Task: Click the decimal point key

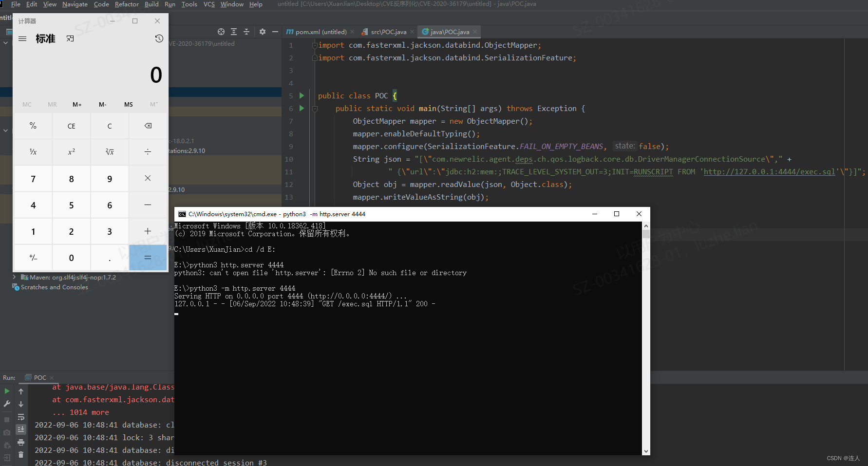Action: 110,258
